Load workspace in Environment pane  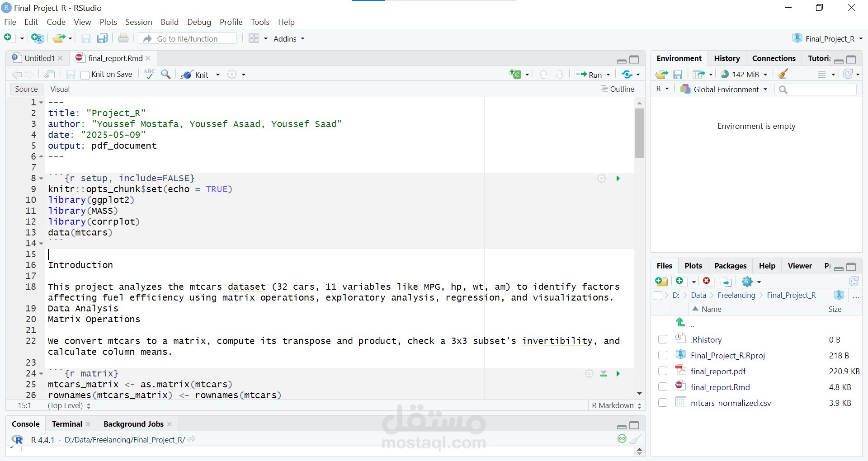coord(661,75)
